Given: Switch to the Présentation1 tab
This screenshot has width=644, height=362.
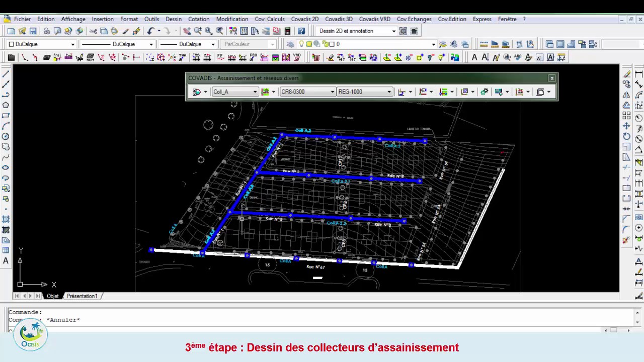Looking at the screenshot, I should click(82, 296).
